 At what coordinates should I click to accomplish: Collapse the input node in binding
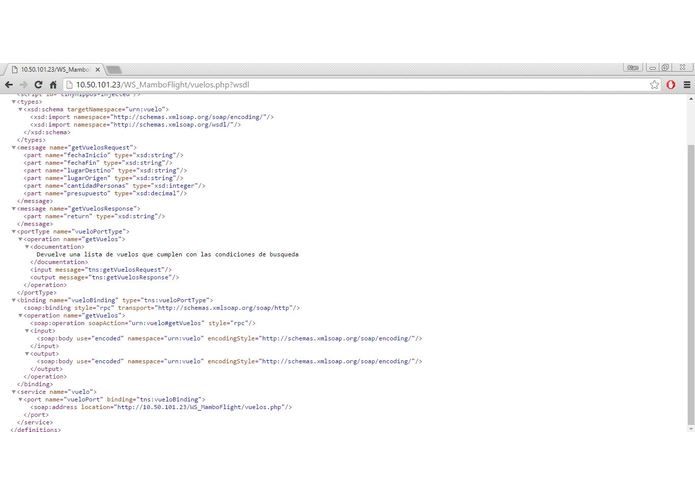[x=27, y=331]
